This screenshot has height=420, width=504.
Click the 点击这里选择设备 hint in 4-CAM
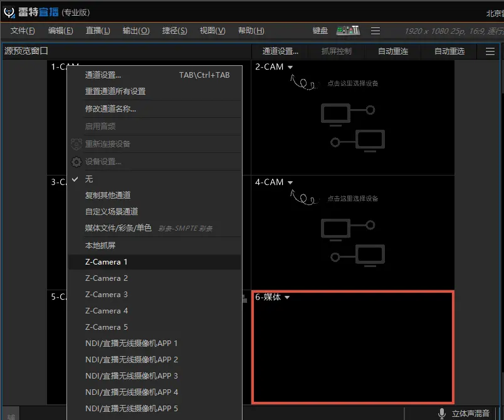pos(352,199)
